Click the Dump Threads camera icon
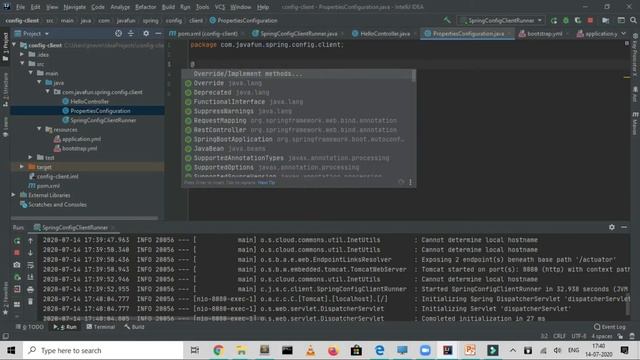Image resolution: width=640 pixels, height=360 pixels. pyautogui.click(x=17, y=265)
